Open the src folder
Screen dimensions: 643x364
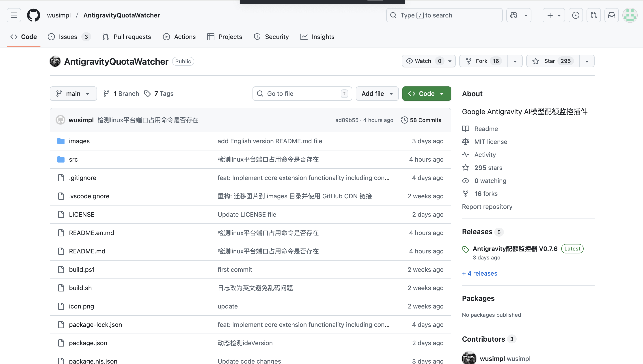73,159
